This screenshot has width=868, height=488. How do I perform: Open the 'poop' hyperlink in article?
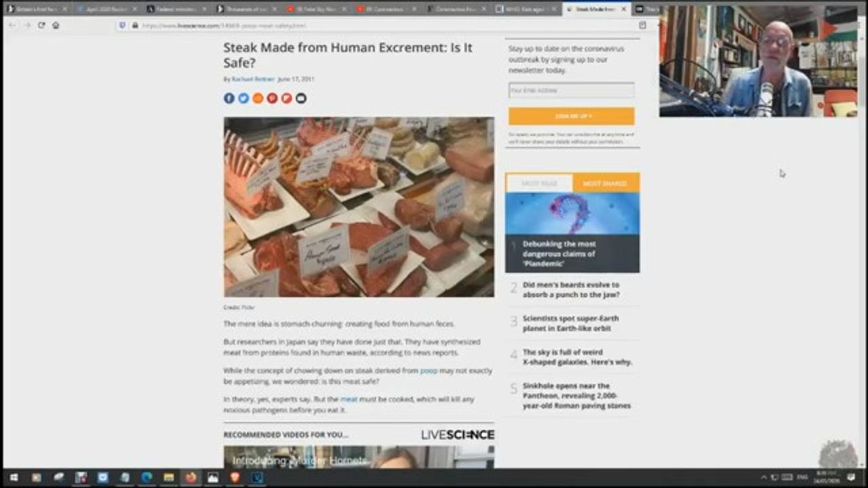429,371
